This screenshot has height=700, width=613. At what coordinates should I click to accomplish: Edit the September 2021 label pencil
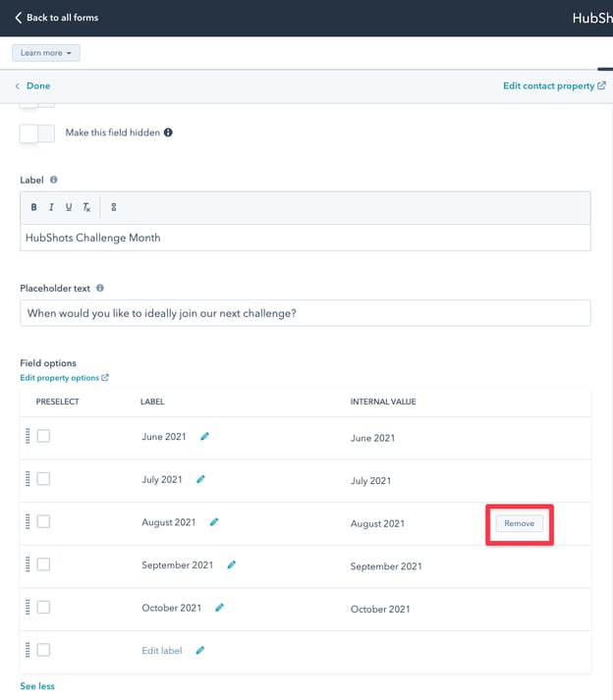(x=232, y=565)
